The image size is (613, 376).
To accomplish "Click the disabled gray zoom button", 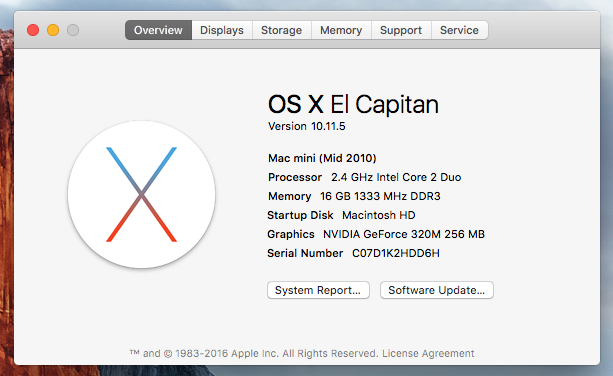I will pos(73,30).
